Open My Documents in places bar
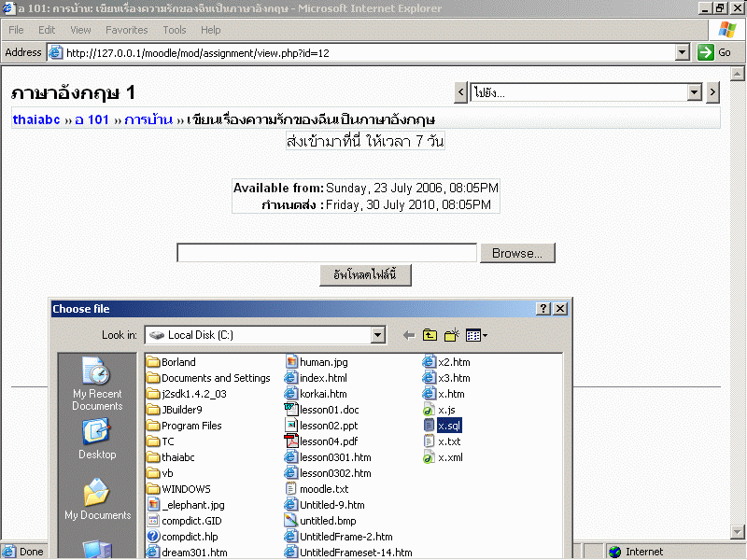Viewport: 747px width, 560px height. click(97, 500)
